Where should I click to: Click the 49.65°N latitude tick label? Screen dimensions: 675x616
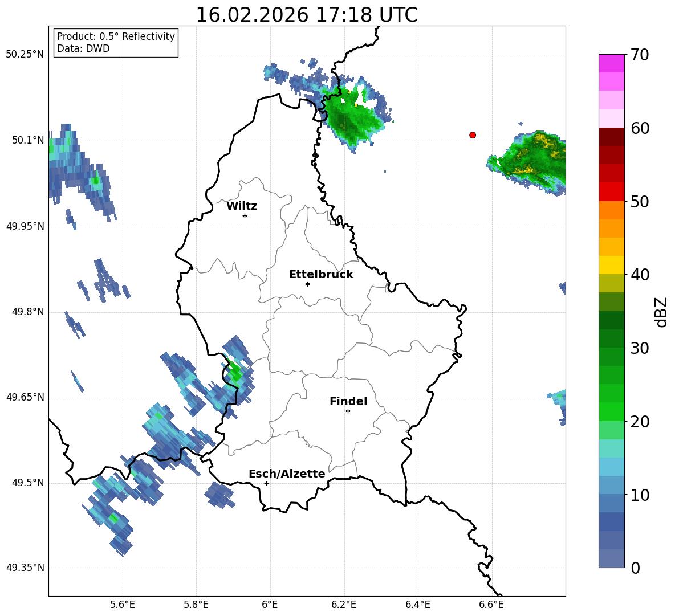(x=25, y=397)
